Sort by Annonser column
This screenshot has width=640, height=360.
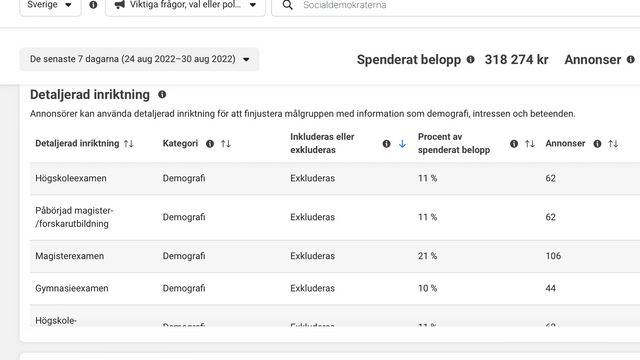613,144
